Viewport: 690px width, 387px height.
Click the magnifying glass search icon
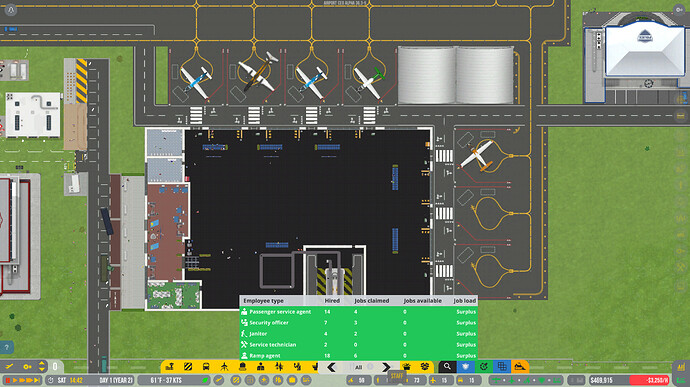click(447, 366)
